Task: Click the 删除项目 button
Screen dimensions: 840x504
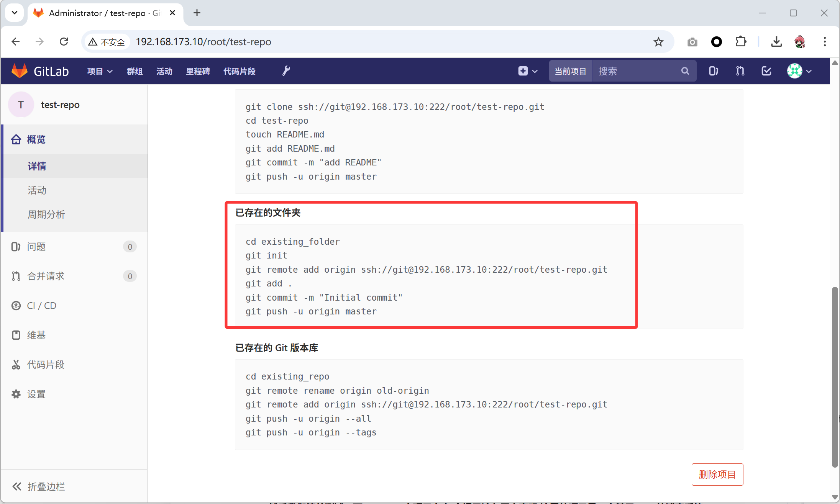Action: coord(717,474)
